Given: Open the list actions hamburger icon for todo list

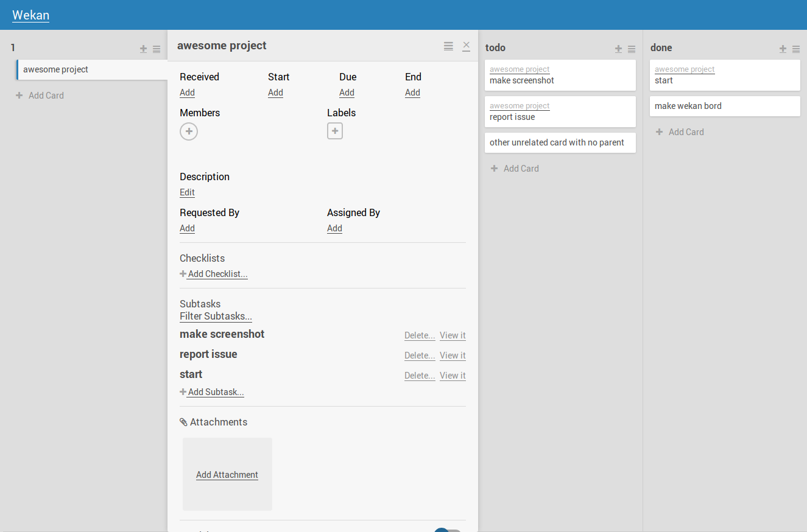Looking at the screenshot, I should click(631, 49).
